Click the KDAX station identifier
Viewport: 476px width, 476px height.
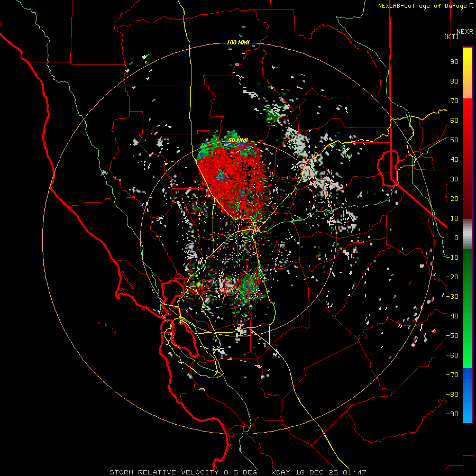[x=281, y=472]
